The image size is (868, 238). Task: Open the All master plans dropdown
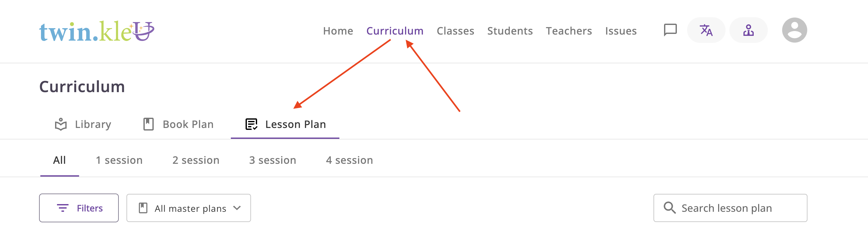click(188, 208)
